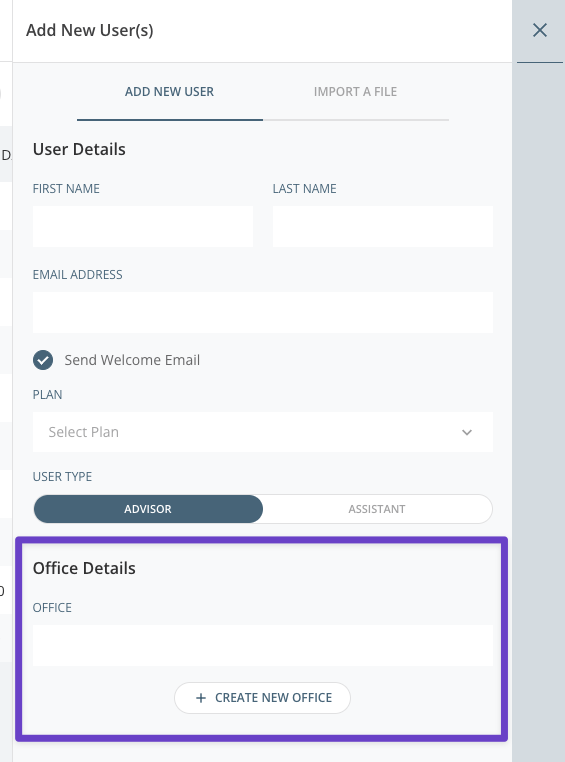Click the Add New User(s) title
This screenshot has width=565, height=762.
click(90, 30)
